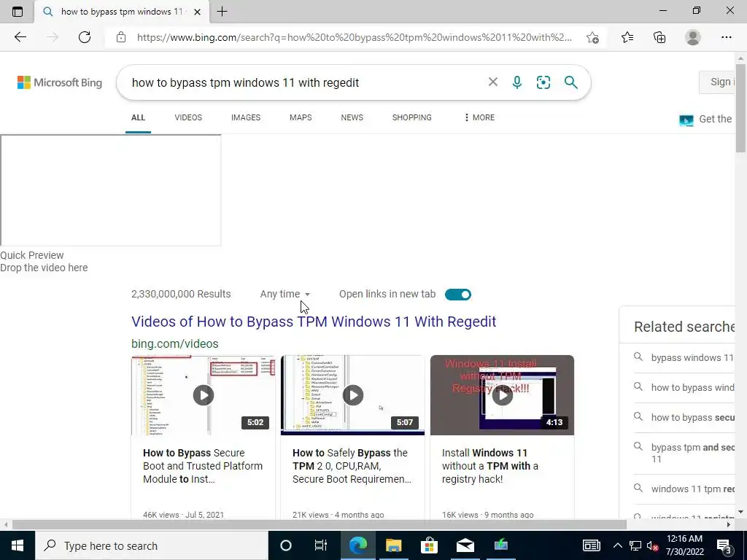Viewport: 747px width, 560px height.
Task: Open the browser profile menu
Action: point(693,37)
